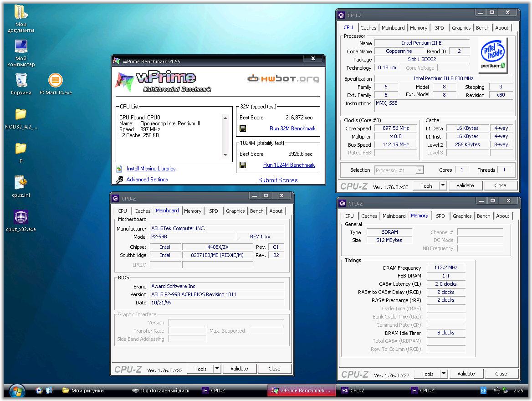Click wPrime Benchmark taskbar button
Image resolution: width=532 pixels, height=401 pixels.
(x=301, y=391)
